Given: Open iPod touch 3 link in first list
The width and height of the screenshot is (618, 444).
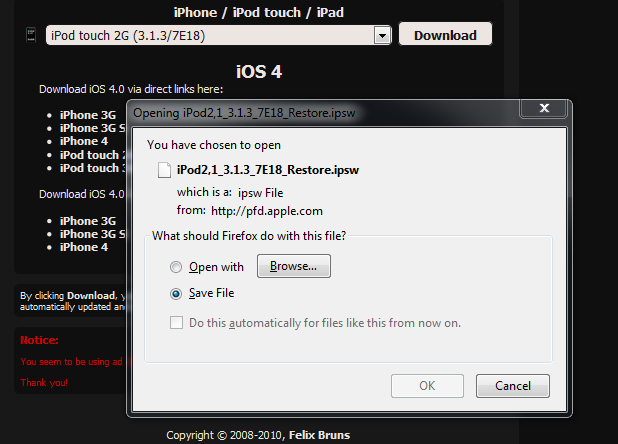Looking at the screenshot, I should [x=93, y=168].
